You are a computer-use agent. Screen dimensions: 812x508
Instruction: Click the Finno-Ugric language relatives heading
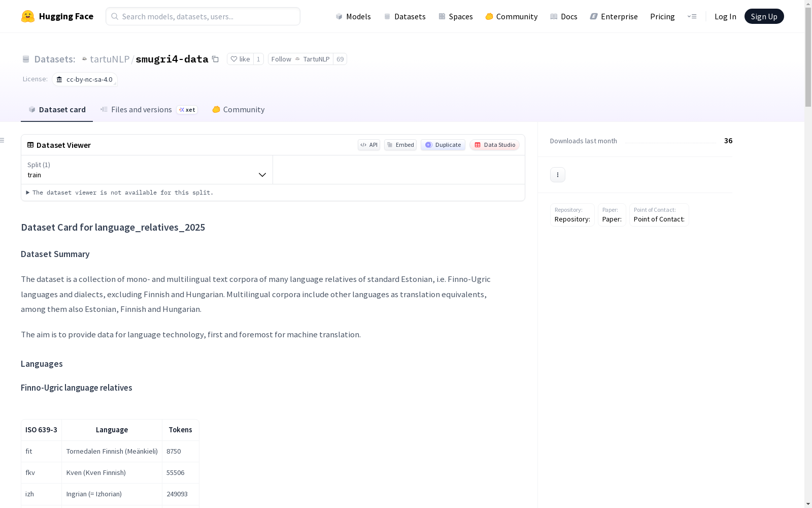77,388
